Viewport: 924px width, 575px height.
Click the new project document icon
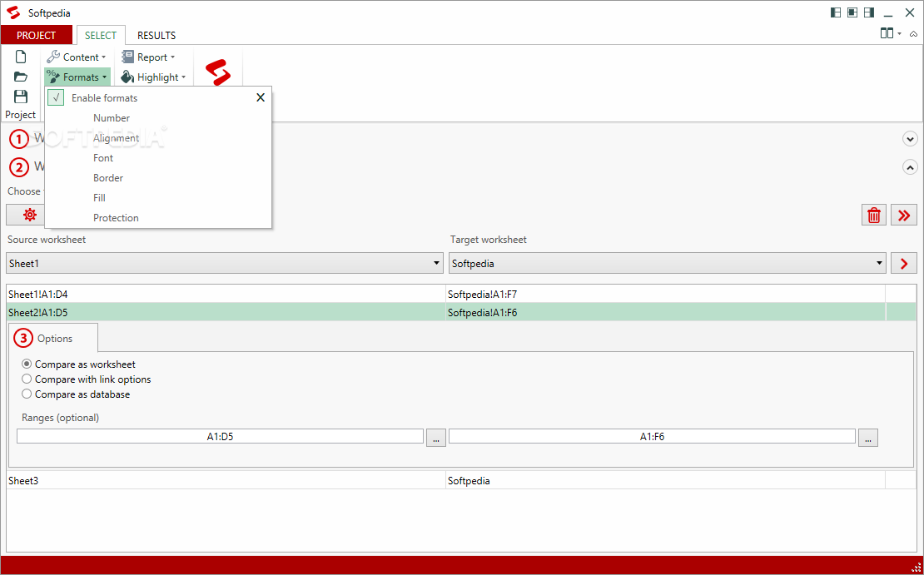point(21,57)
